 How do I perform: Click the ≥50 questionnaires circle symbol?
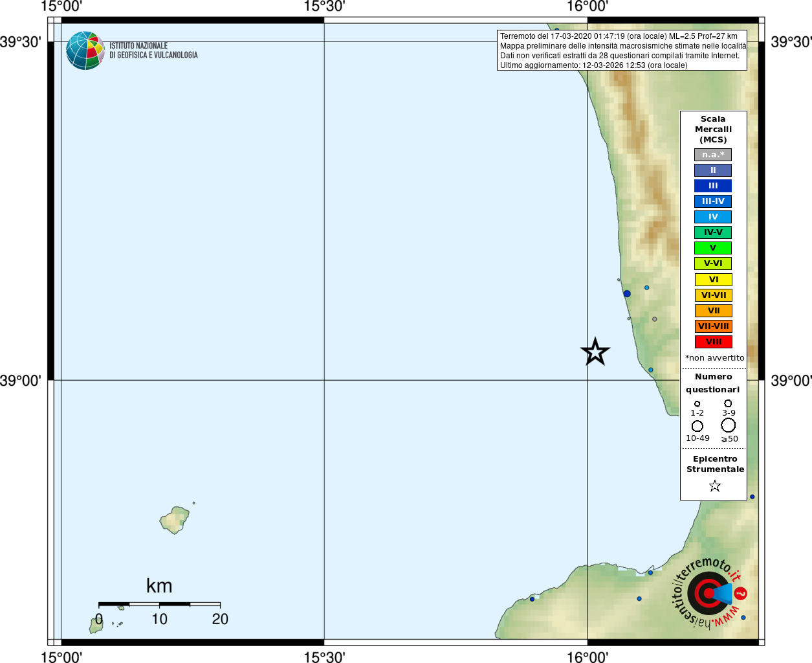pos(729,425)
